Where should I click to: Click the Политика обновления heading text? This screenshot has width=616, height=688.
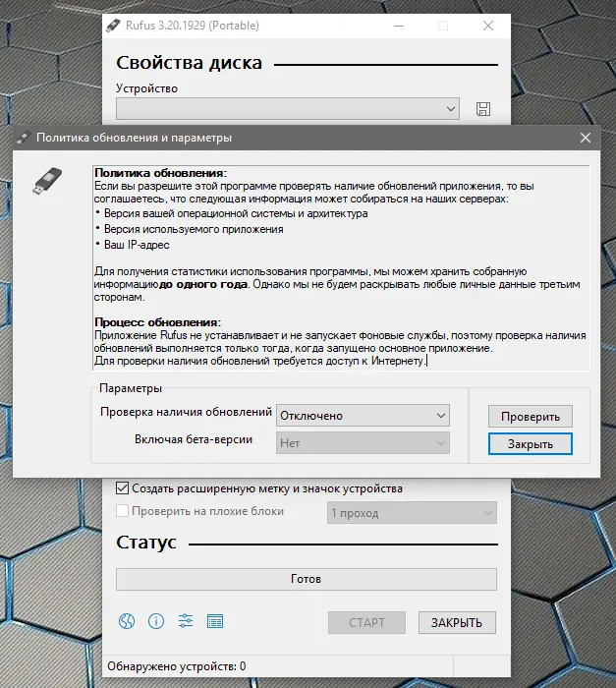coord(160,173)
